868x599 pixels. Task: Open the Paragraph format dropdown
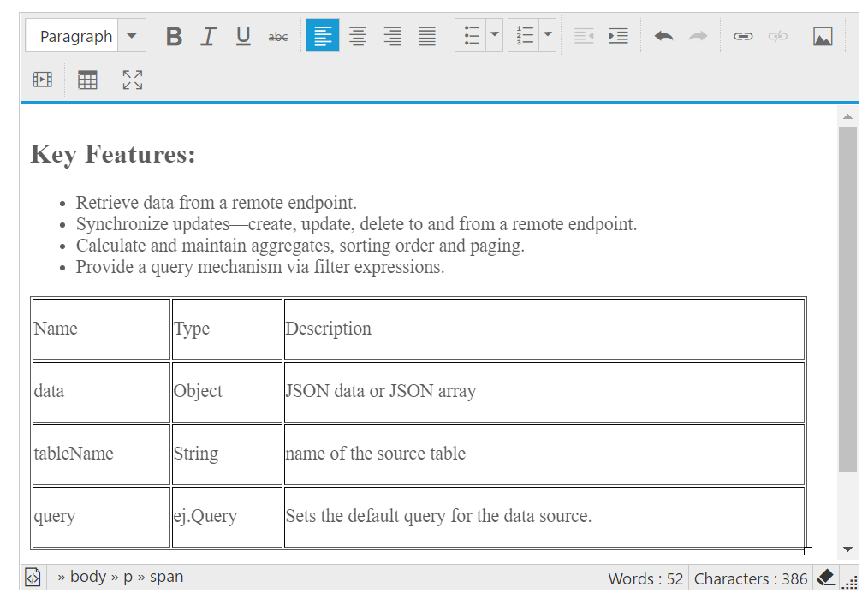pos(132,36)
